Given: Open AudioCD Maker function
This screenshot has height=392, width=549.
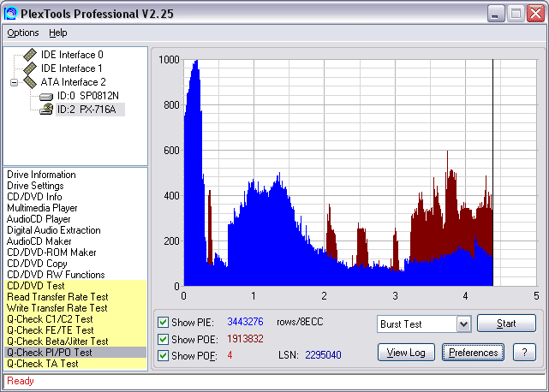Looking at the screenshot, I should [39, 241].
